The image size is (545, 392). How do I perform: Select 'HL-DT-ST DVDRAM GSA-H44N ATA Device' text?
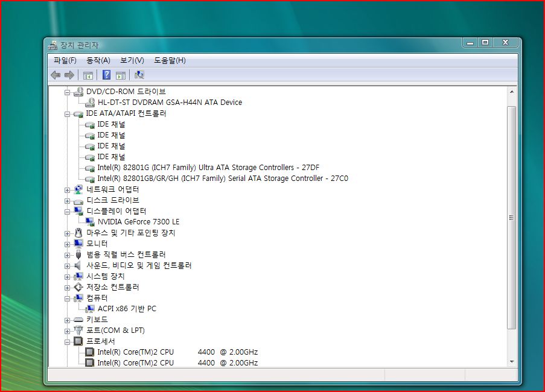point(170,103)
